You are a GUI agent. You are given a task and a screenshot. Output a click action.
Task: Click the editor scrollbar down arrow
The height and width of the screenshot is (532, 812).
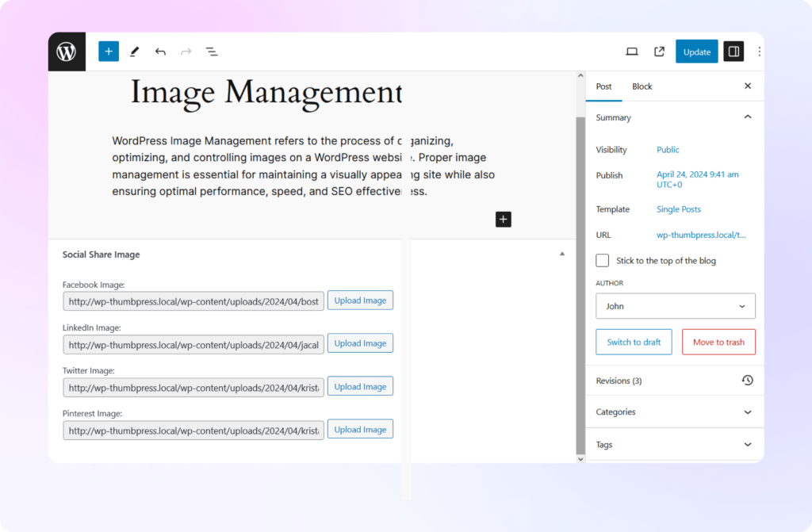point(580,459)
